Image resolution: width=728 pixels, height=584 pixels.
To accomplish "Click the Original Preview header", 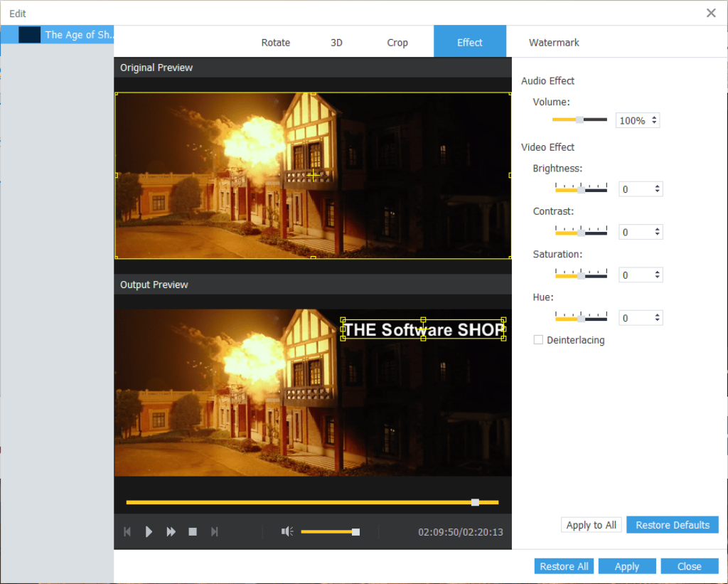I will coord(313,68).
